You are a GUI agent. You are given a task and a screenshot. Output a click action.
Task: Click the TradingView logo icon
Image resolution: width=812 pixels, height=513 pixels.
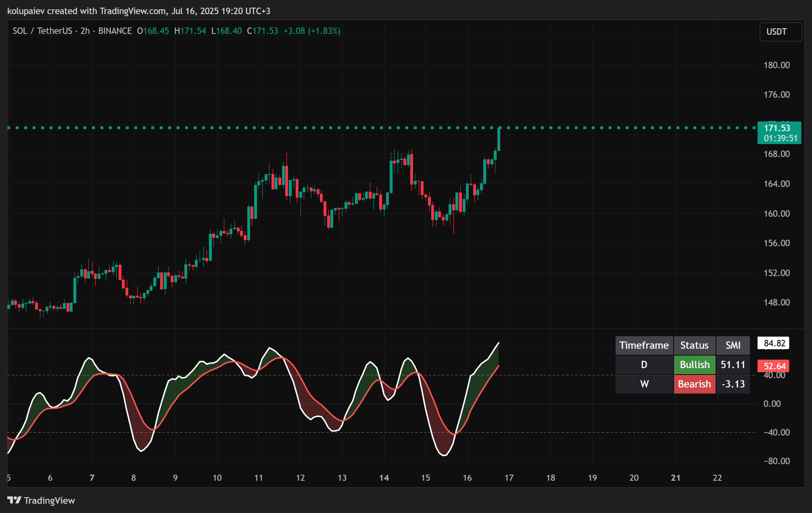pos(14,500)
